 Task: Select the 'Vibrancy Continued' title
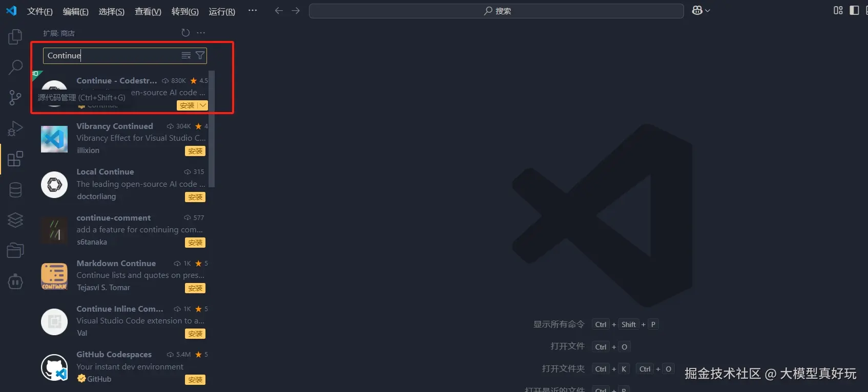tap(115, 126)
